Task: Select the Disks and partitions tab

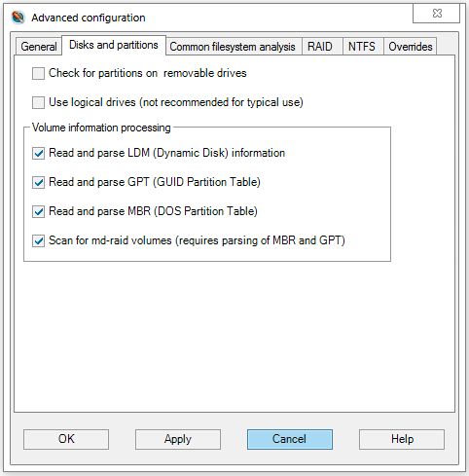Action: pos(114,45)
